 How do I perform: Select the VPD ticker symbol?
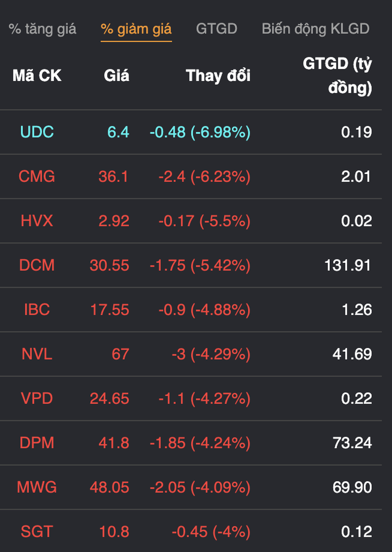coord(37,399)
